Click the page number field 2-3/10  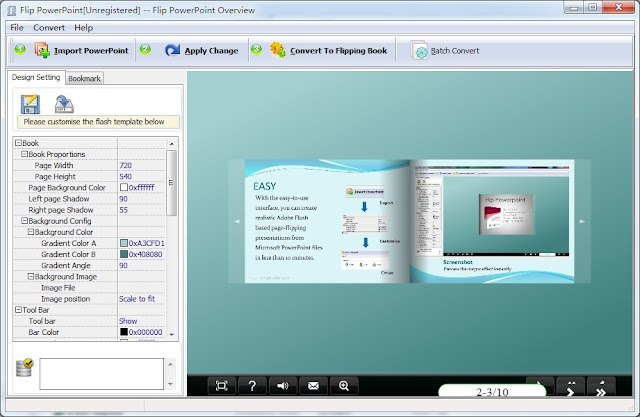tap(492, 391)
